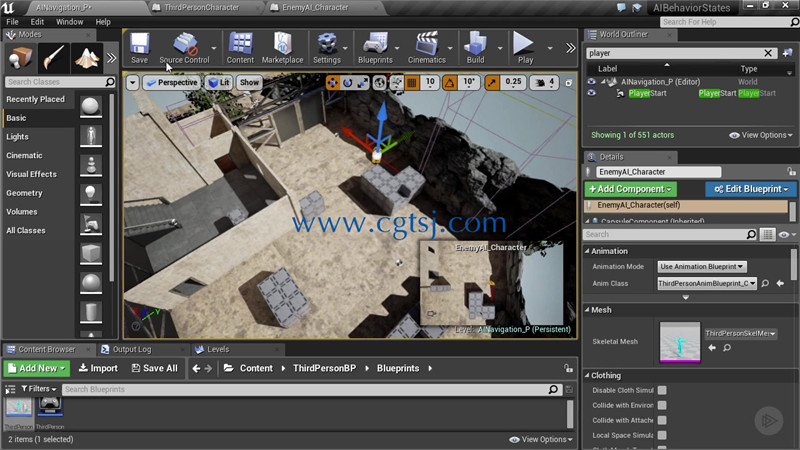Click the Skeletal Mesh thumbnail preview
The image size is (800, 450).
click(x=680, y=342)
